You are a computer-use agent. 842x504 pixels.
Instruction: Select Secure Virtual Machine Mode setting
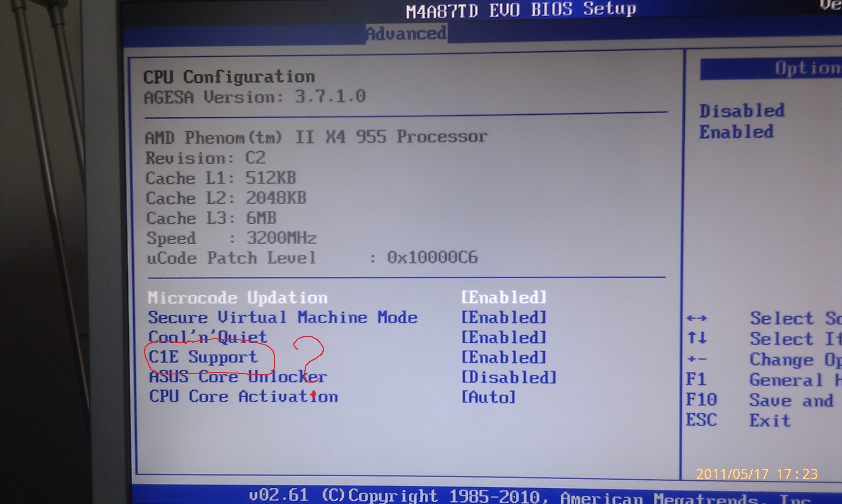(283, 318)
